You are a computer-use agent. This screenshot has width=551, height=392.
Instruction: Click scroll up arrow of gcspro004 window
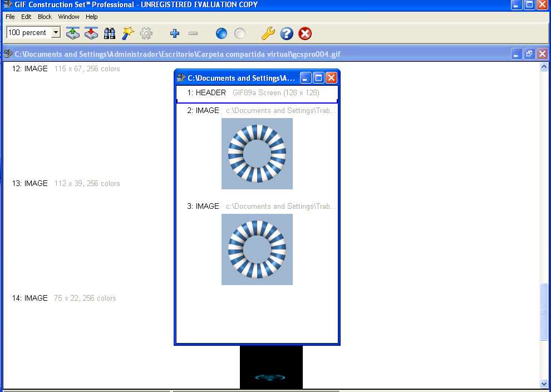pyautogui.click(x=544, y=66)
